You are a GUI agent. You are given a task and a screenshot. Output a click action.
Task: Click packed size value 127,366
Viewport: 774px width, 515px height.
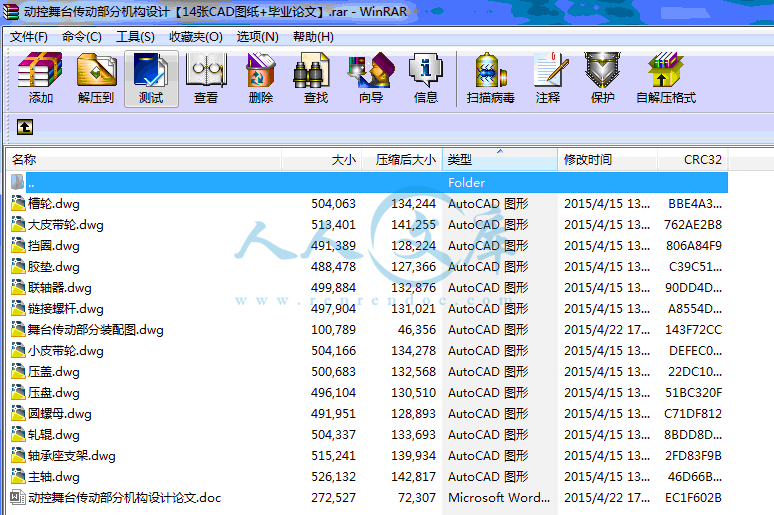coord(414,267)
